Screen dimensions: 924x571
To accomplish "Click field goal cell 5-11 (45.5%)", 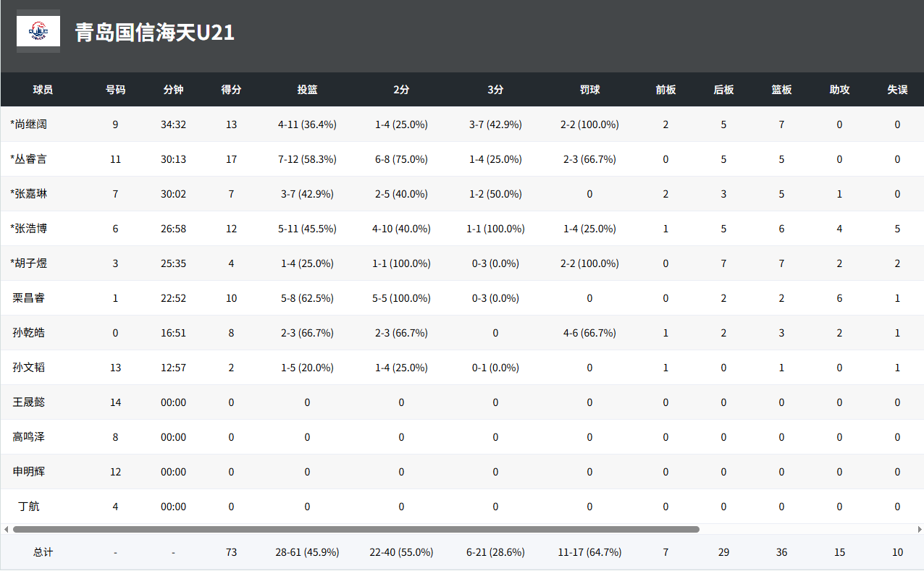I will pos(307,229).
